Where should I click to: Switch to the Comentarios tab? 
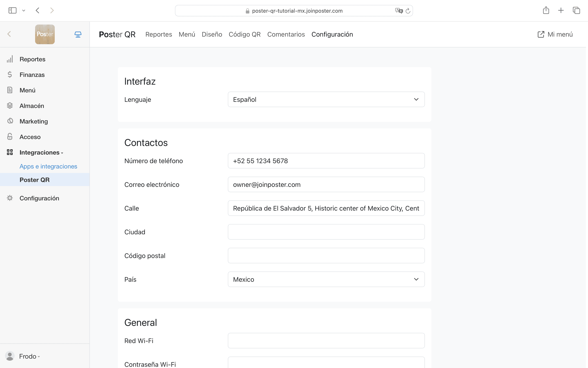(x=286, y=34)
